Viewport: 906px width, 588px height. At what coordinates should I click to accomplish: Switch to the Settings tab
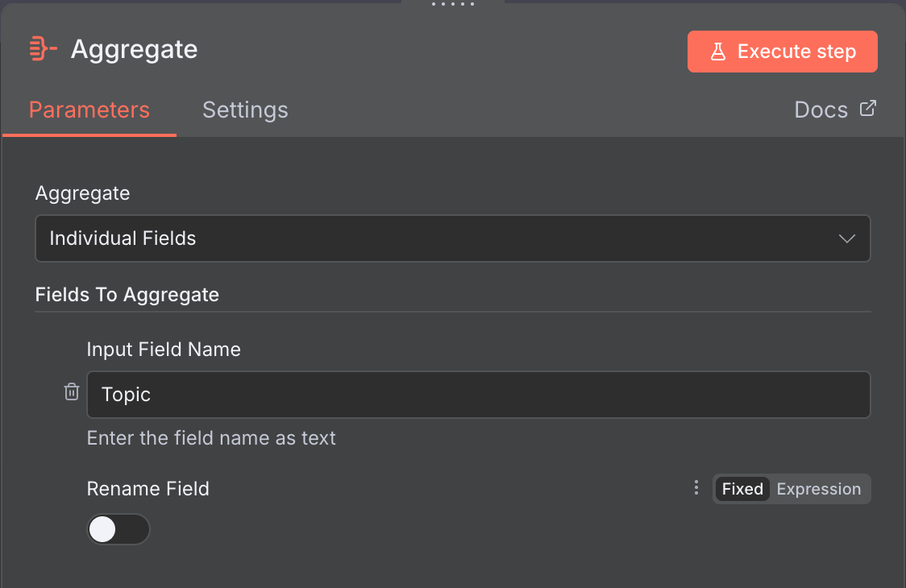pyautogui.click(x=245, y=110)
